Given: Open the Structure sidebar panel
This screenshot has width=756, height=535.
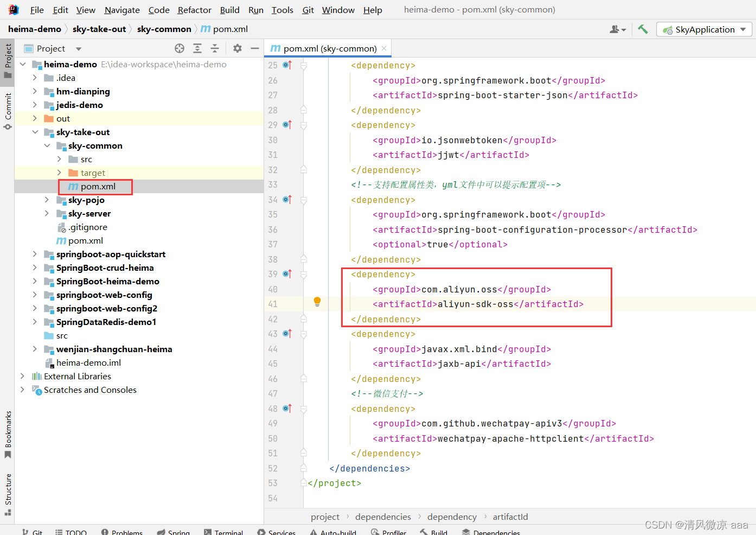Looking at the screenshot, I should tap(8, 494).
